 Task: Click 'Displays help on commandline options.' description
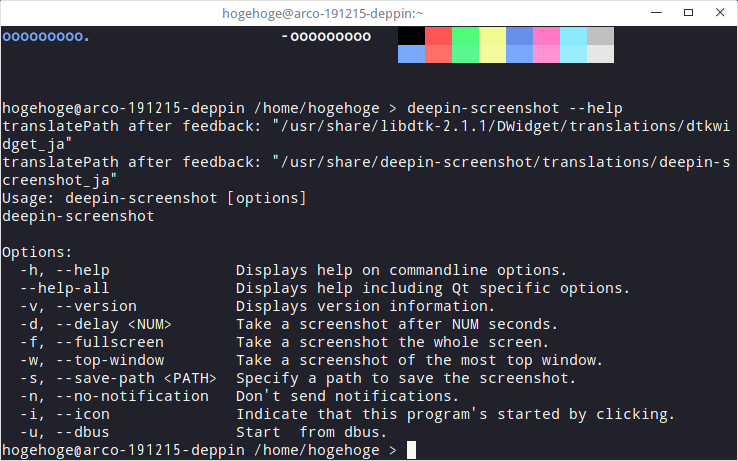(401, 270)
